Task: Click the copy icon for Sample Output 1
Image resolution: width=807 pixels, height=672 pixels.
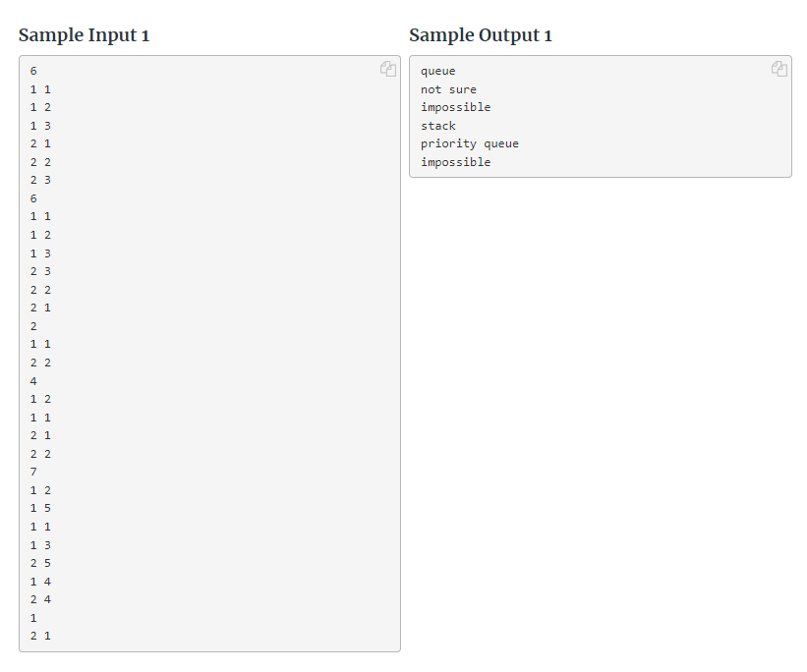Action: point(779,69)
